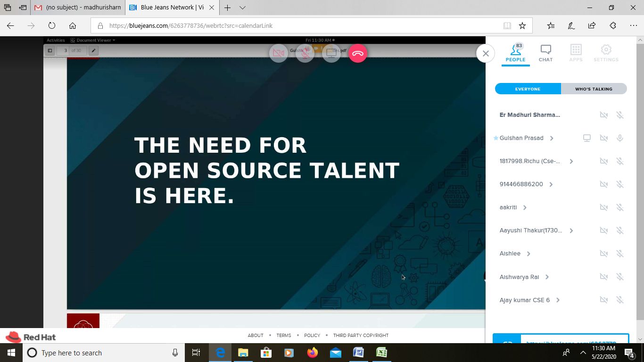The height and width of the screenshot is (362, 644).
Task: Click 1817998.Richu's muted mic icon
Action: [620, 161]
